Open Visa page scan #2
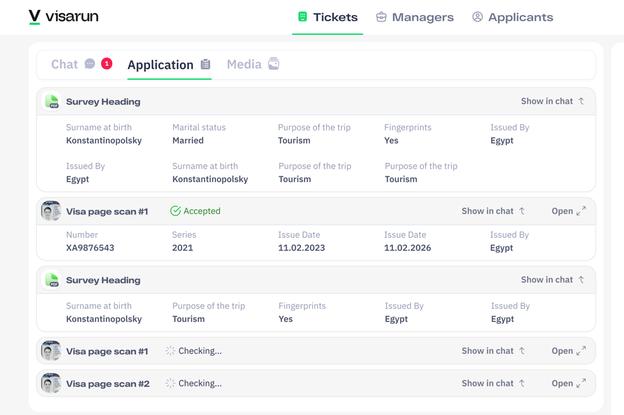Viewport: 624px width, 415px height. 568,383
